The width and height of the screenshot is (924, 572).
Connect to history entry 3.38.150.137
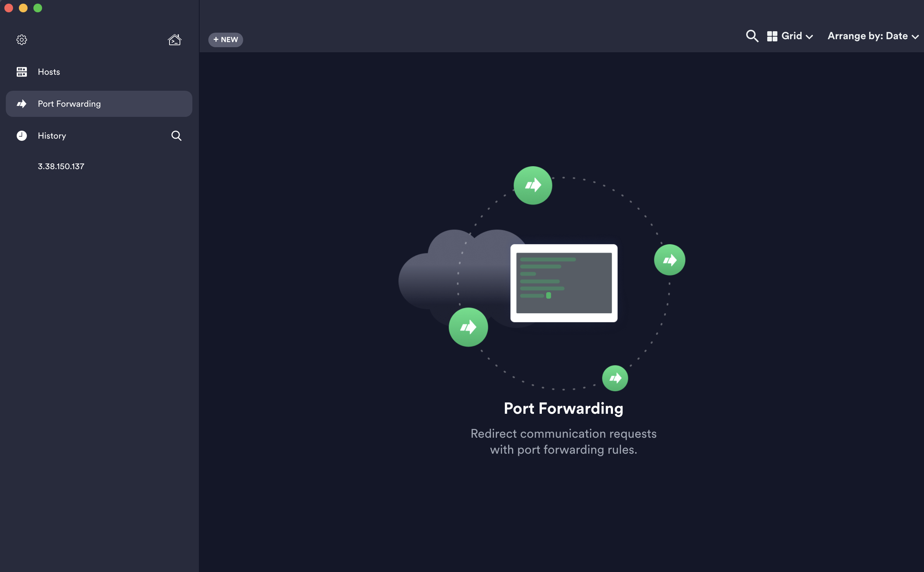[x=61, y=167]
